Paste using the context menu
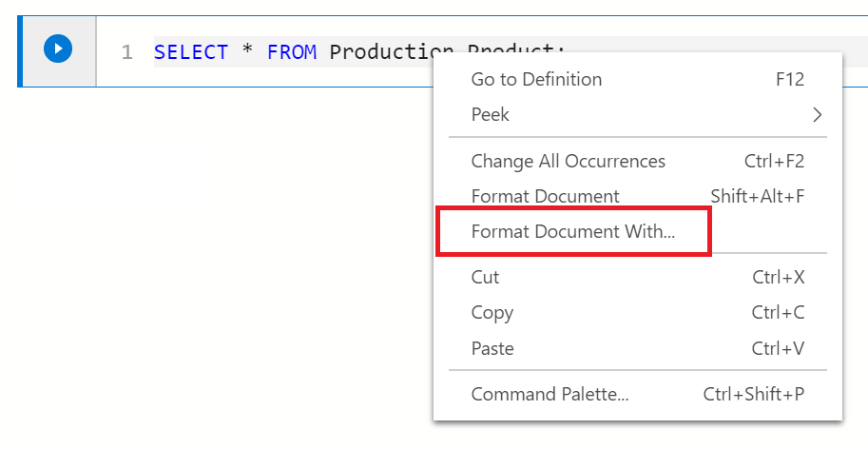This screenshot has height=449, width=868. [x=492, y=349]
